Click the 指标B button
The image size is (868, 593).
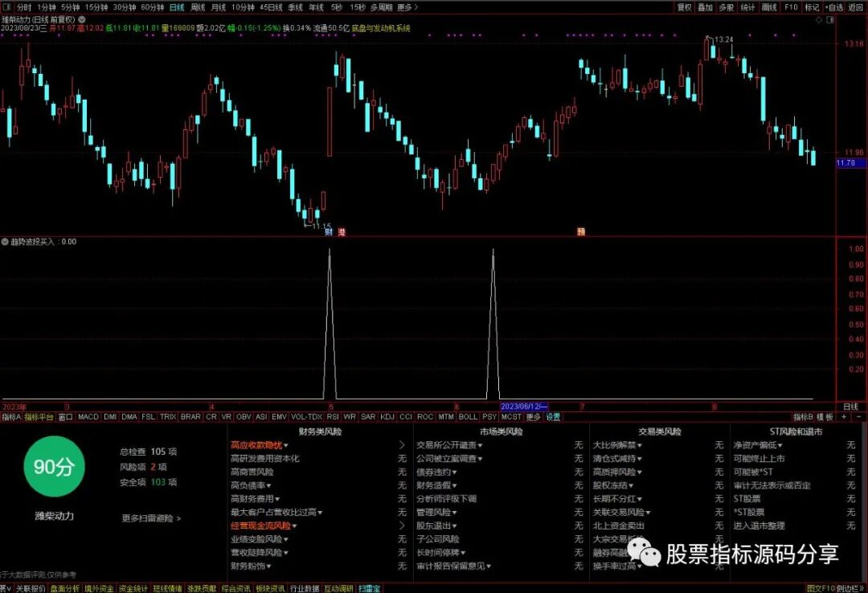(x=803, y=417)
